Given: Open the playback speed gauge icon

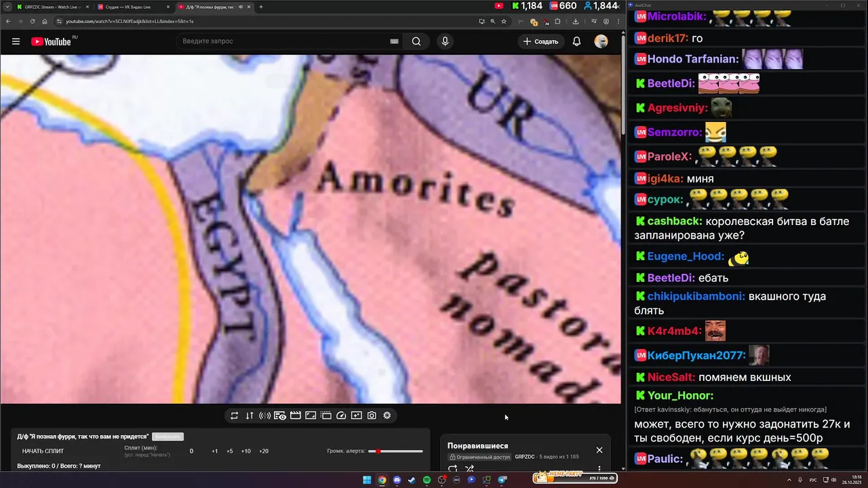Looking at the screenshot, I should pyautogui.click(x=341, y=415).
